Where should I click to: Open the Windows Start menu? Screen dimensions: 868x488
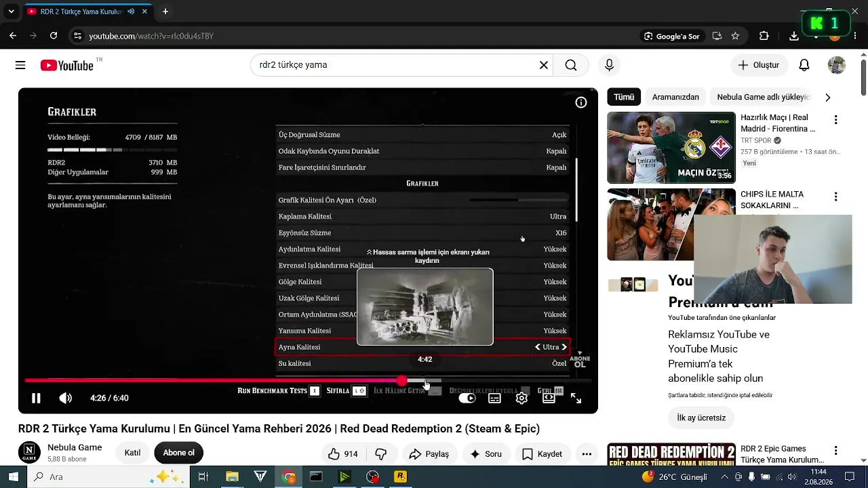tap(13, 477)
